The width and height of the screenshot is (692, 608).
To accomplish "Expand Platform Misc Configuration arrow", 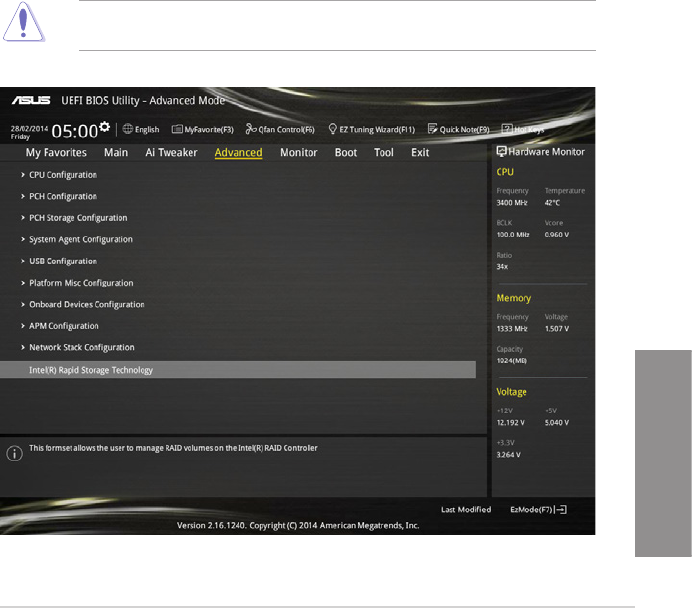I will coord(23,283).
